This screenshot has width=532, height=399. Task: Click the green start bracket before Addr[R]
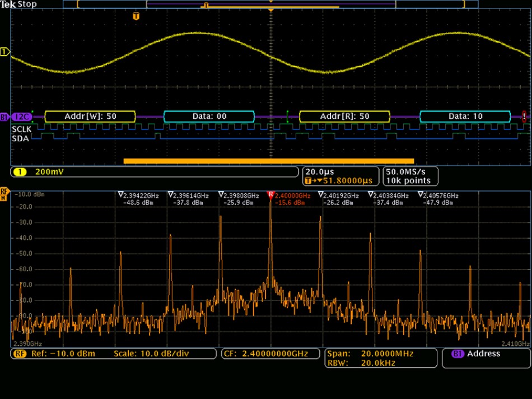tap(288, 117)
